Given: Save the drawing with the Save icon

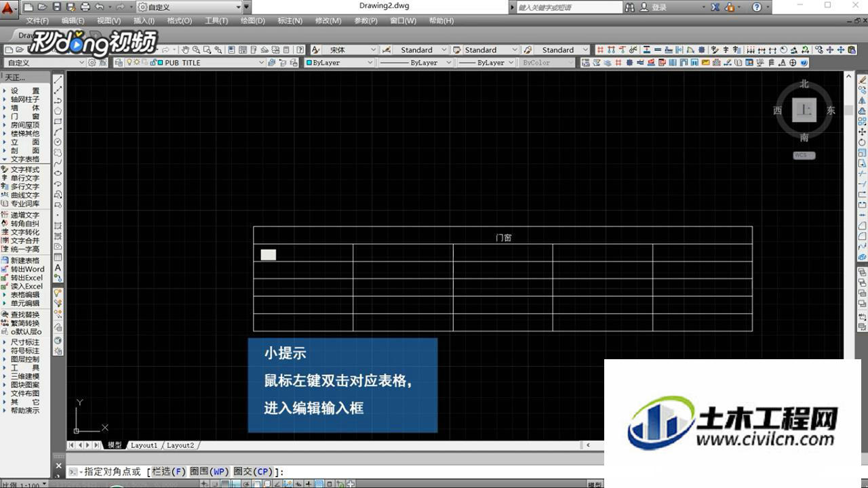Looking at the screenshot, I should point(56,7).
